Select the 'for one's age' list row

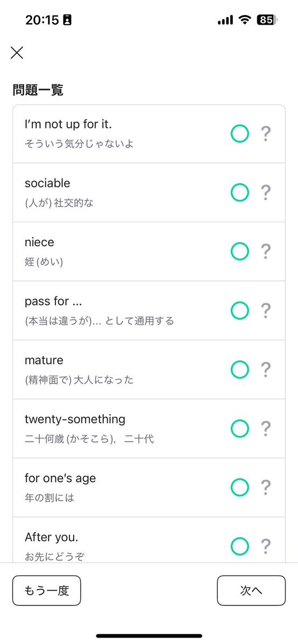[x=149, y=488]
